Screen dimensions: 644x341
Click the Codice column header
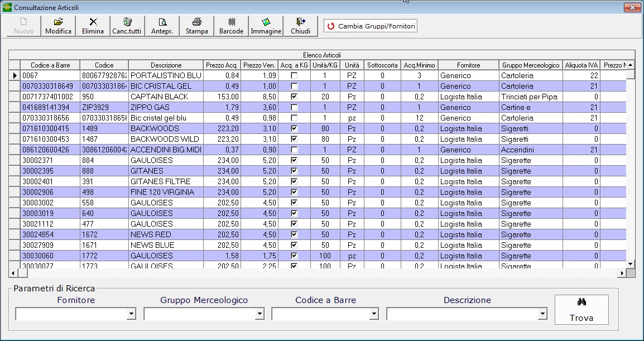point(104,65)
